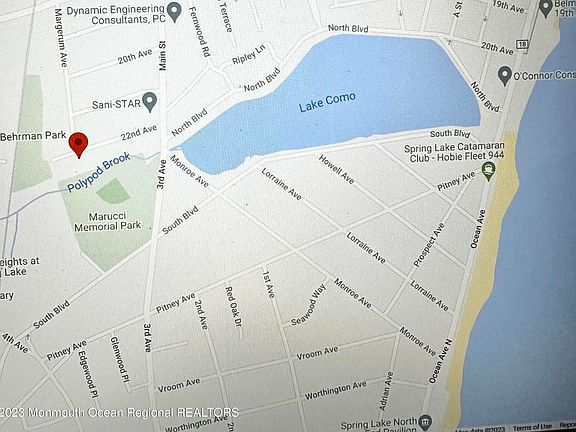Click the red location pin marker
This screenshot has height=432, width=576.
[79, 145]
